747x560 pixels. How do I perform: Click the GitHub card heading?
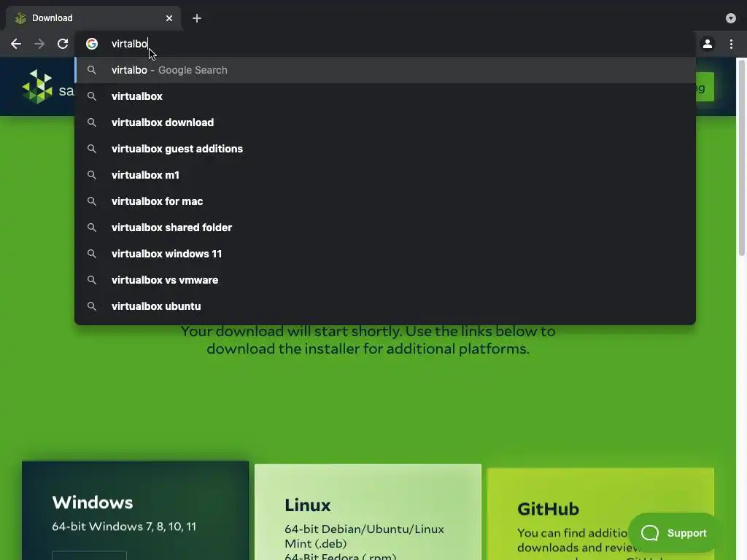click(548, 509)
